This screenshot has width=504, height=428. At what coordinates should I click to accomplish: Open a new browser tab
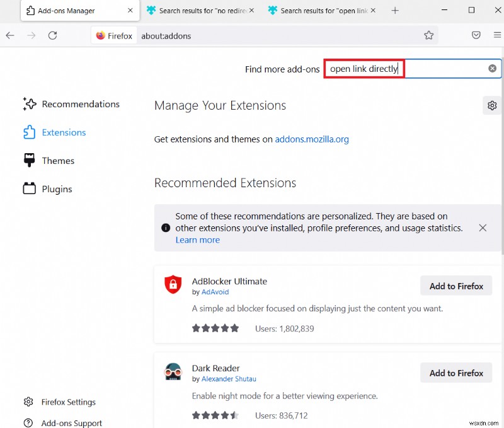point(395,11)
